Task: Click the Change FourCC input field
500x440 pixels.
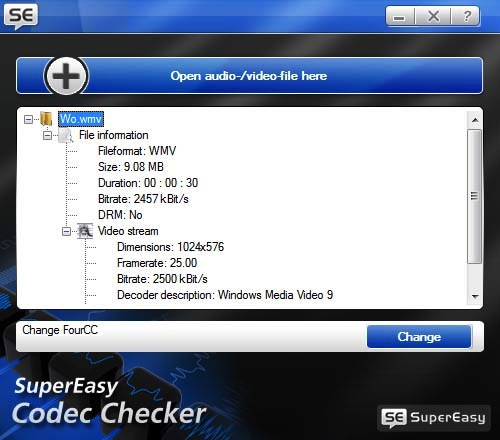Action: 191,336
